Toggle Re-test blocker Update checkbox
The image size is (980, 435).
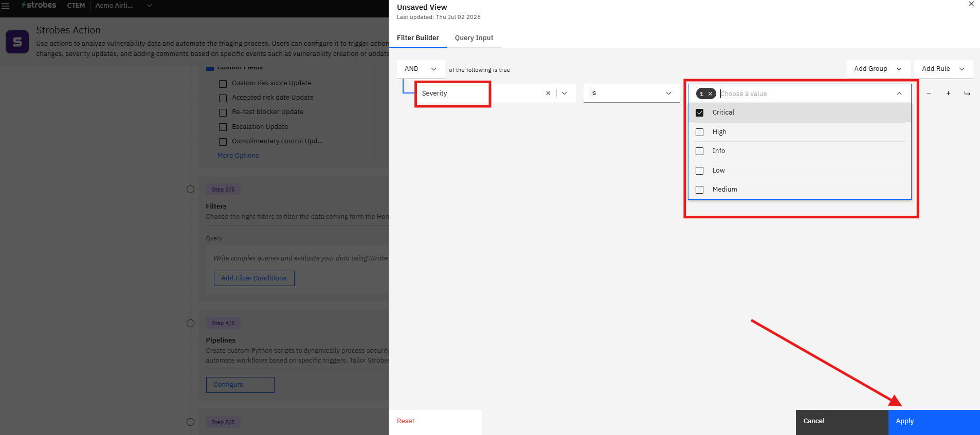[223, 112]
